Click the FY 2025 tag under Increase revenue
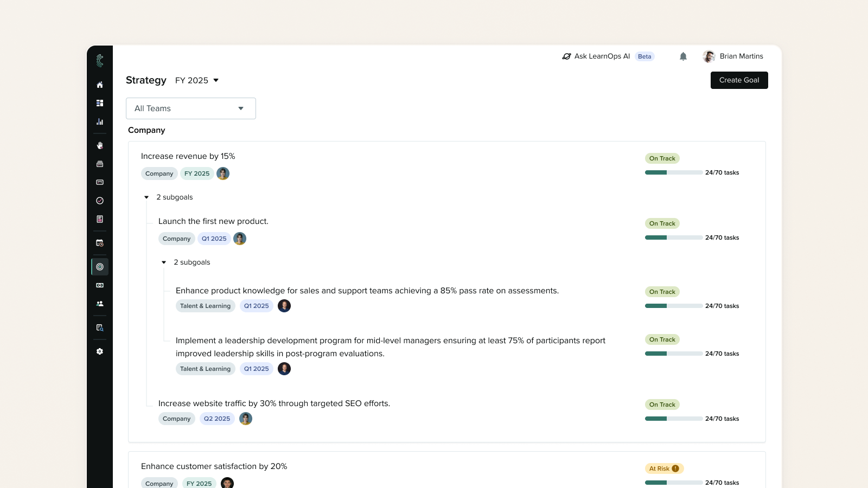Screen dimensions: 868x488 (x=197, y=174)
